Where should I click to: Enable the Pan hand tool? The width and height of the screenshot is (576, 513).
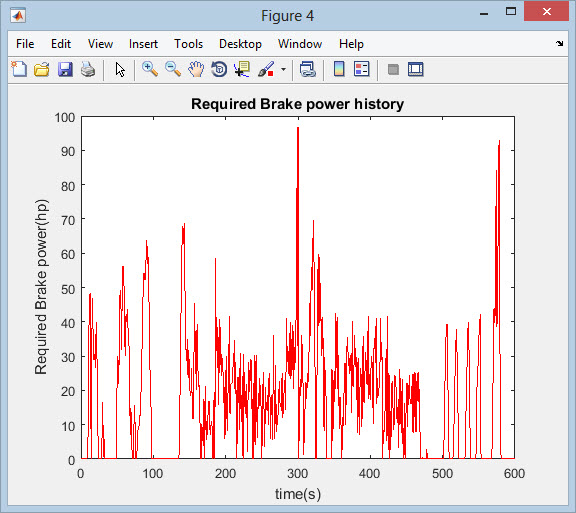(x=196, y=69)
